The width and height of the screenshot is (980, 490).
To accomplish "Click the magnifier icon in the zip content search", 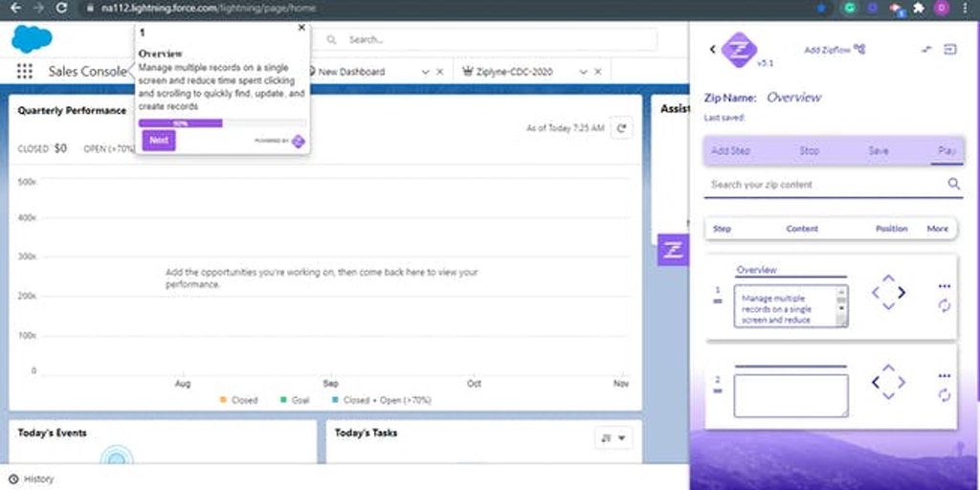I will [954, 184].
